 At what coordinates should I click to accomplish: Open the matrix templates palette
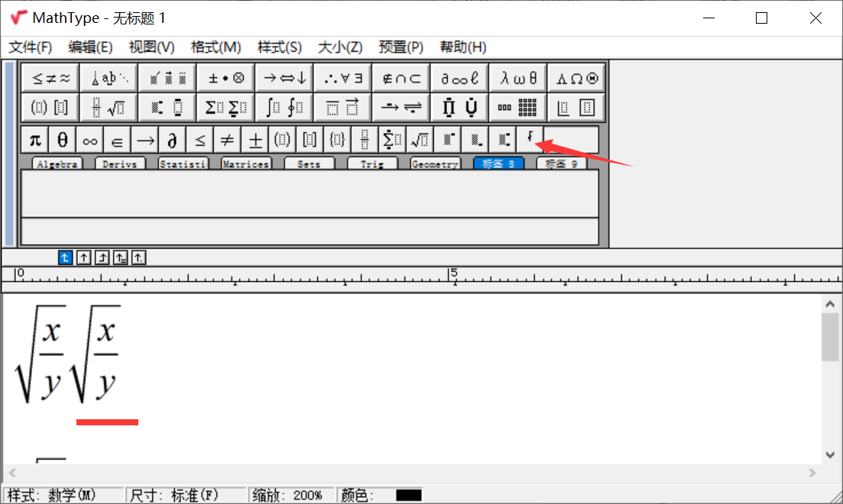click(518, 108)
